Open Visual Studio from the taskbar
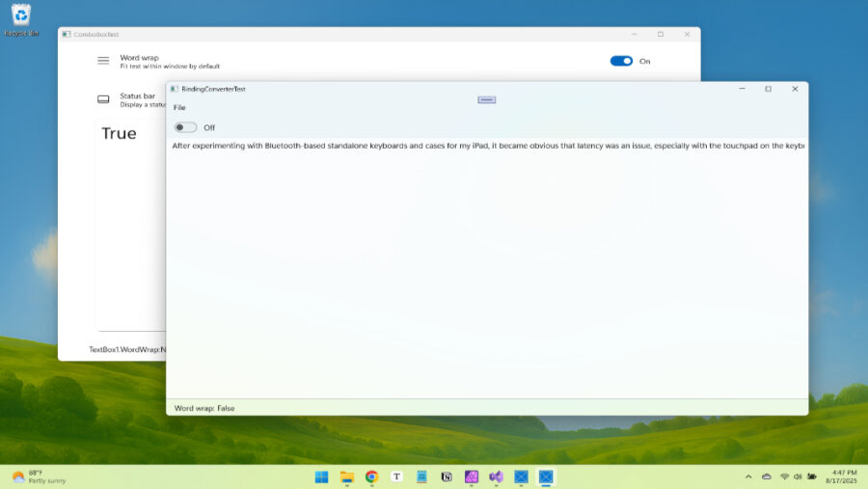The height and width of the screenshot is (489, 868). pos(497,476)
